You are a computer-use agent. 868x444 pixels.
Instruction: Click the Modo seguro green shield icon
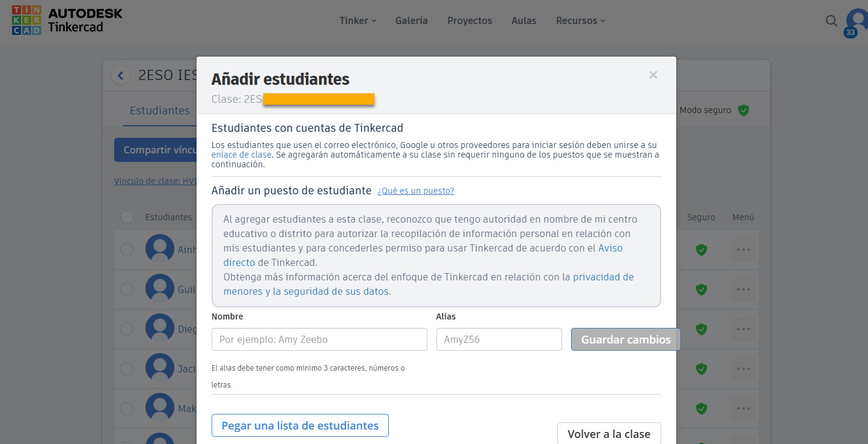point(744,110)
